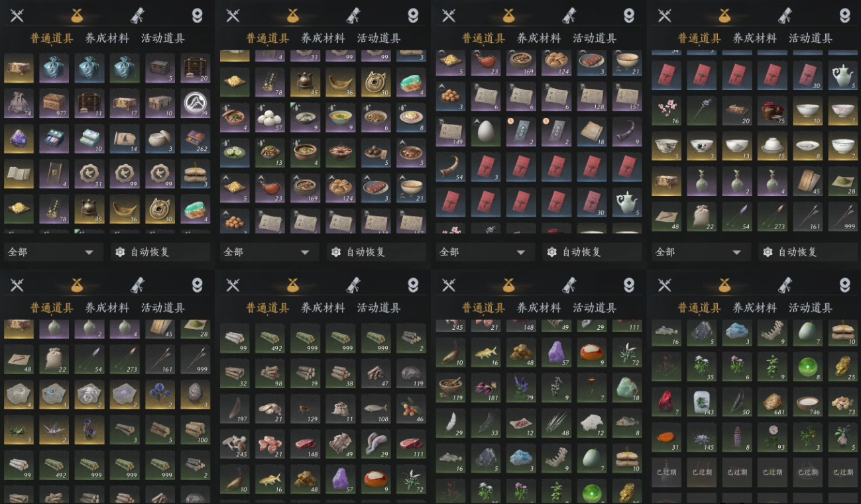The width and height of the screenshot is (861, 504).
Task: Click the mountain emblem token showing 39
Action: point(196,103)
